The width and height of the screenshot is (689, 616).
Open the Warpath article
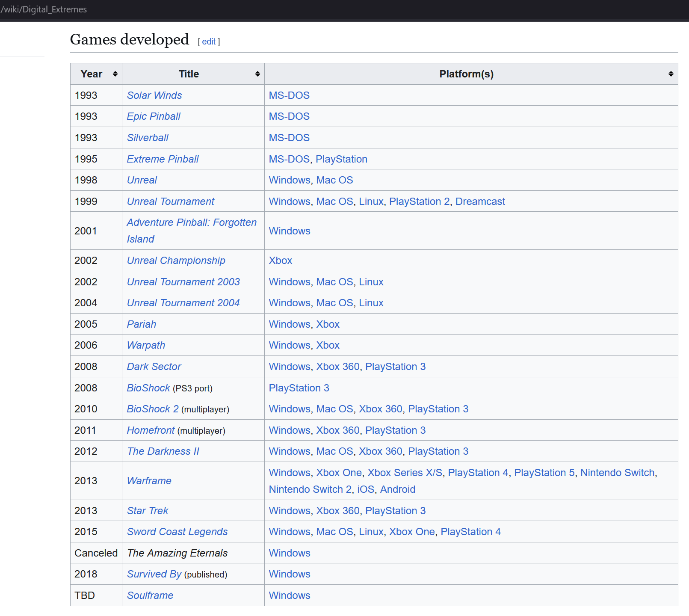[146, 345]
